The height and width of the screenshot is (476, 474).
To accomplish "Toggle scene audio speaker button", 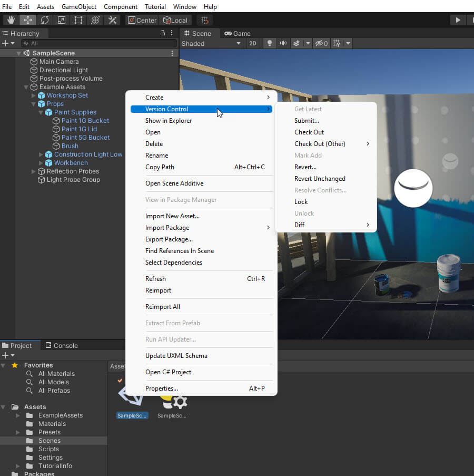I will [x=283, y=43].
